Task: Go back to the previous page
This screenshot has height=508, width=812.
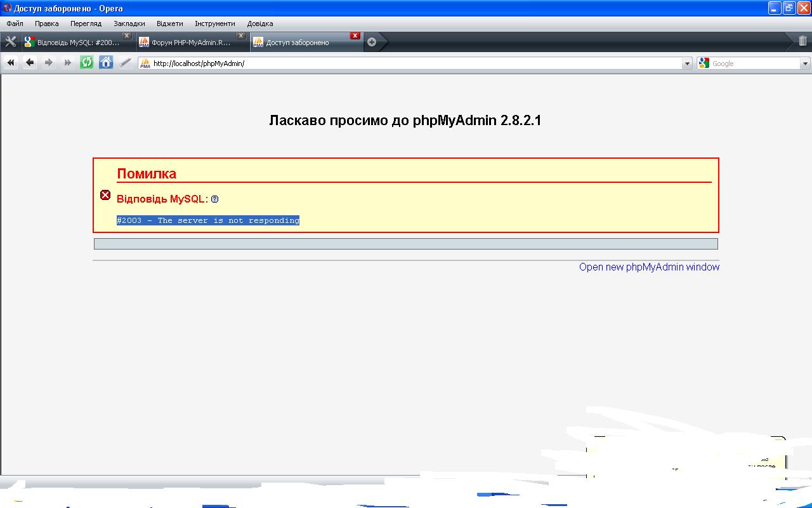Action: (30, 62)
